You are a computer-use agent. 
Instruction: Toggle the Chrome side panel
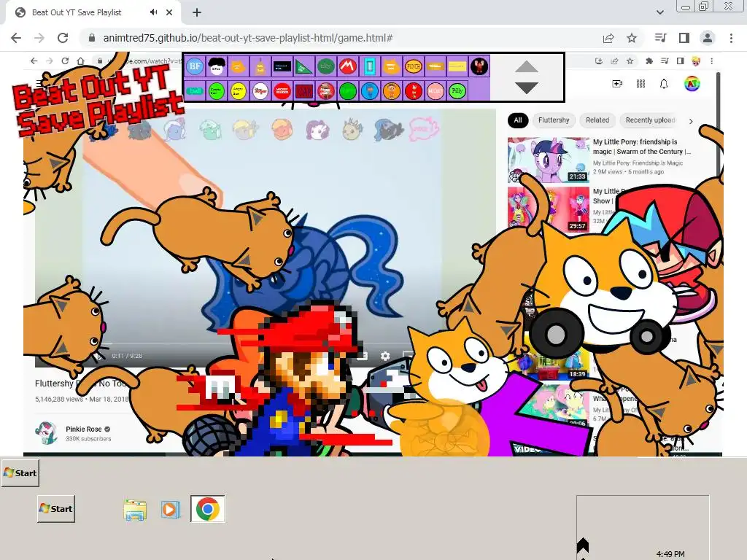(684, 38)
